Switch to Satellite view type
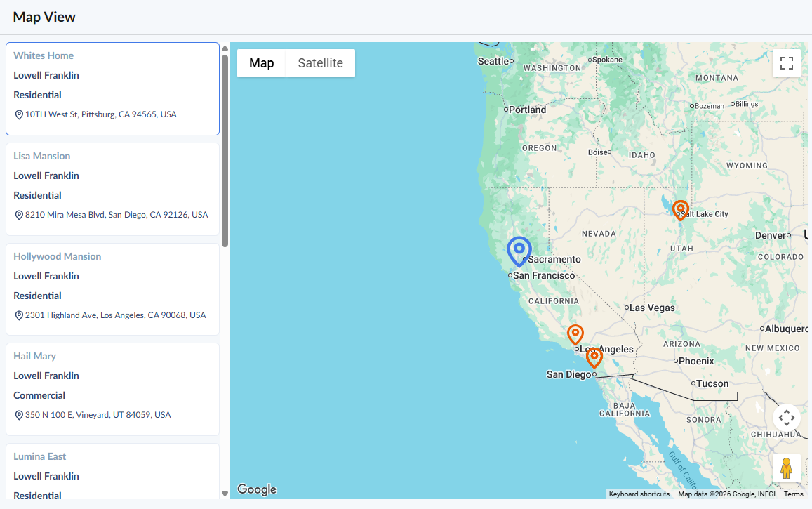The image size is (812, 509). pos(321,63)
